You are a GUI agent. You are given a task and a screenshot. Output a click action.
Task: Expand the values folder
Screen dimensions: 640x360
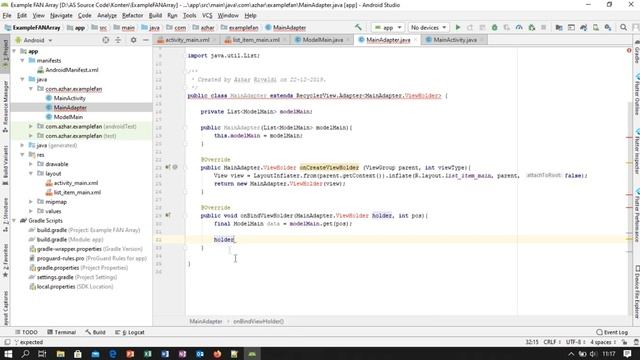(x=31, y=211)
